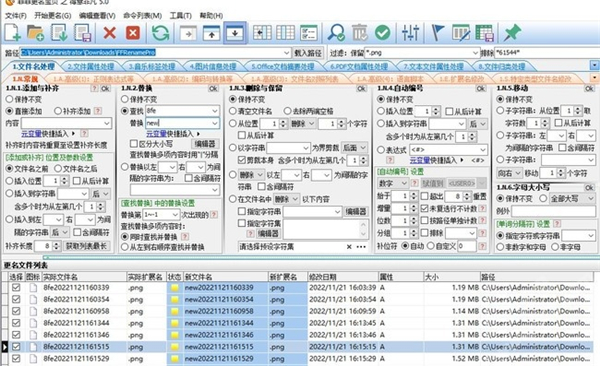
Task: Click the panel right-arrow layout icon
Action: pos(188,33)
